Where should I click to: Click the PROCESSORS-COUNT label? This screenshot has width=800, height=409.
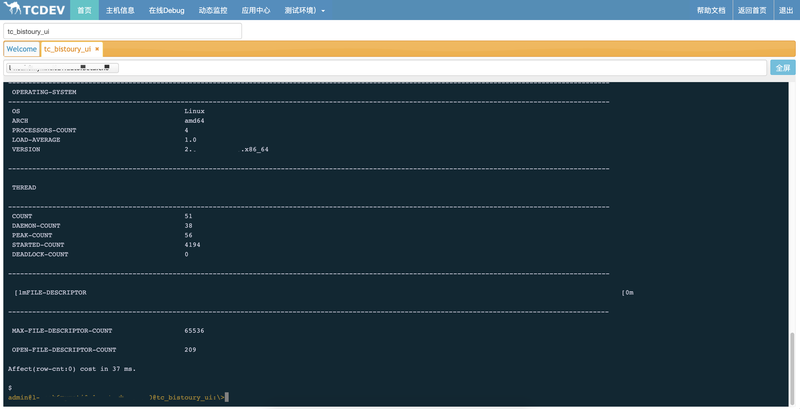[44, 131]
